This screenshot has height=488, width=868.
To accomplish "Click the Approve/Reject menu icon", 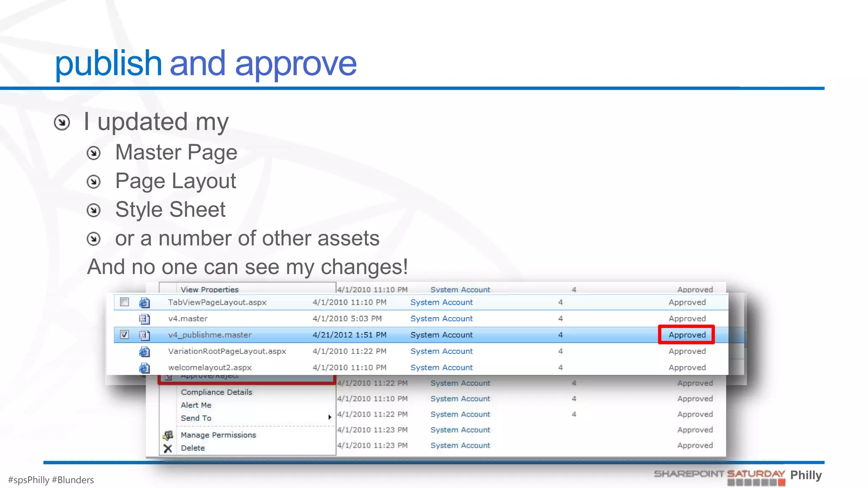I will coord(168,377).
